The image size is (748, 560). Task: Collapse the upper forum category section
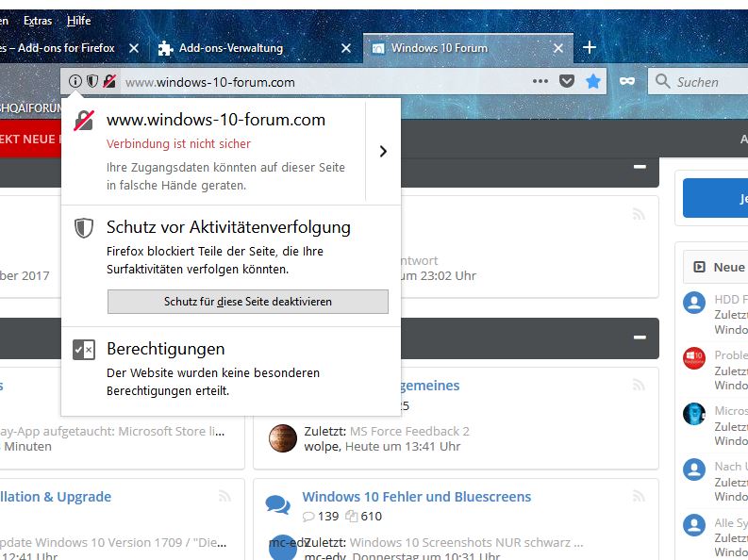coord(640,167)
